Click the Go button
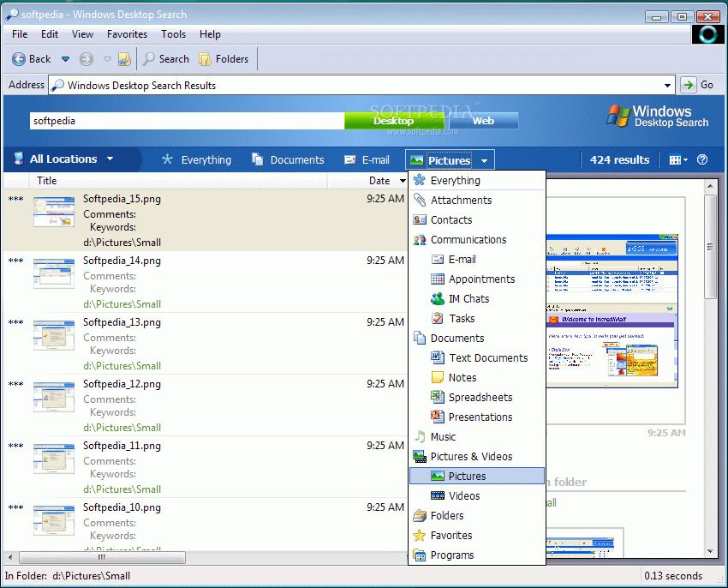728x588 pixels. click(697, 85)
